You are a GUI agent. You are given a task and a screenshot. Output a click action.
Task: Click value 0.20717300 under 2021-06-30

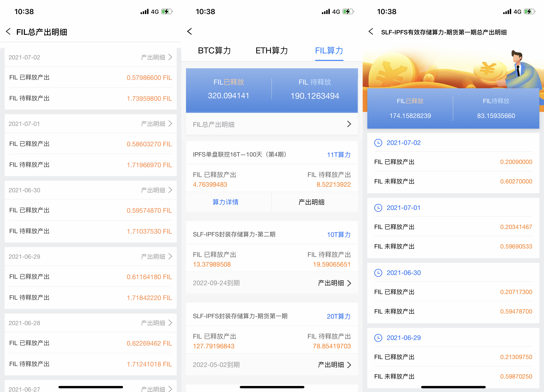tap(516, 292)
